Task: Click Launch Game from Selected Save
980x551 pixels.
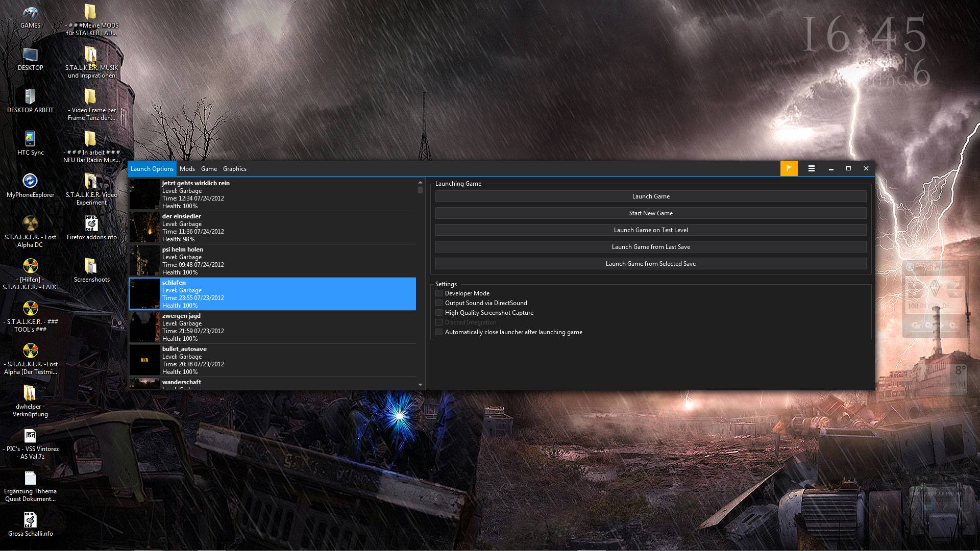Action: pyautogui.click(x=650, y=264)
